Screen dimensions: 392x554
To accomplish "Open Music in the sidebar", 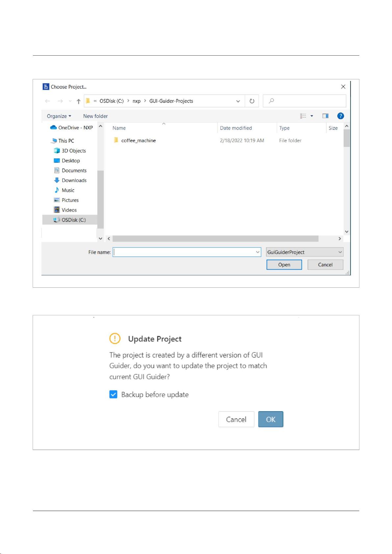I will pyautogui.click(x=64, y=190).
